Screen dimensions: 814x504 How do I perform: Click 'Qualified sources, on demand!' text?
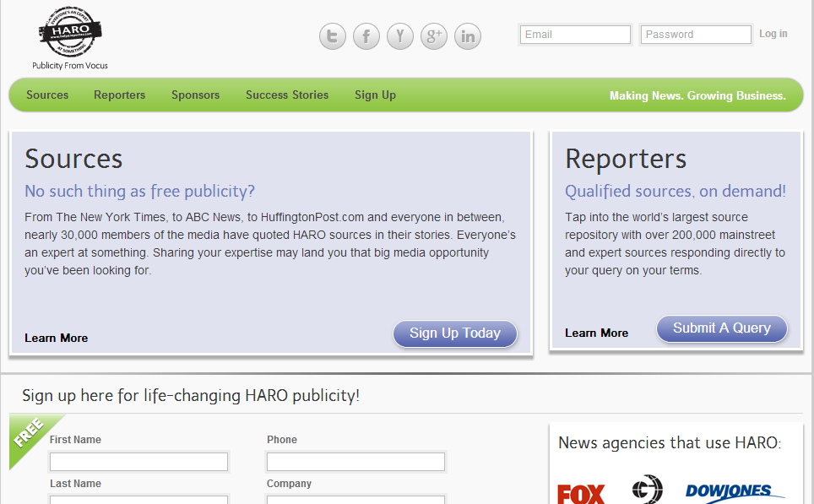coord(676,192)
